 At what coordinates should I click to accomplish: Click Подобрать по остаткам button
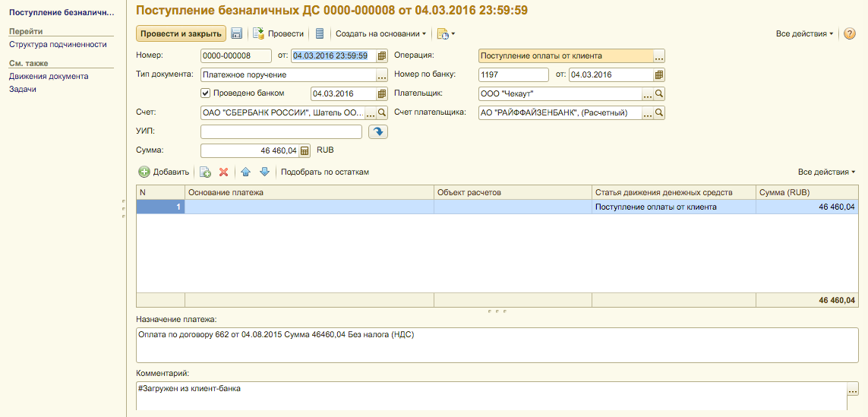click(x=325, y=172)
